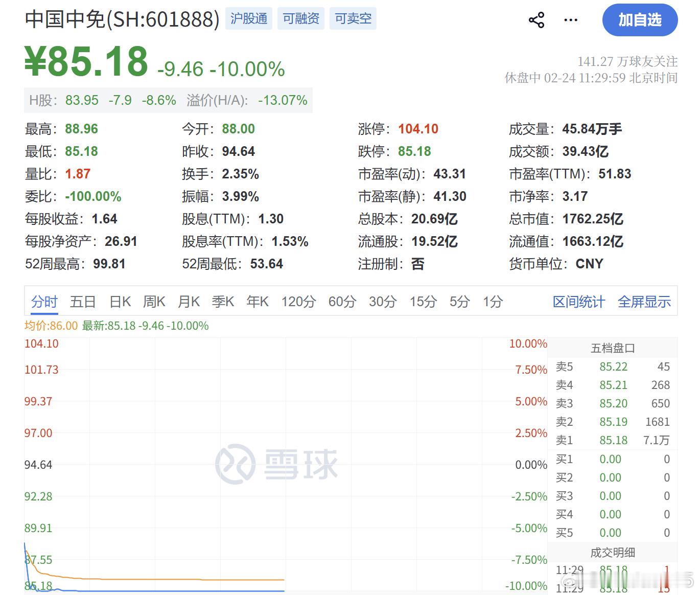Click the 加自选 button
This screenshot has width=700, height=595.
point(640,20)
